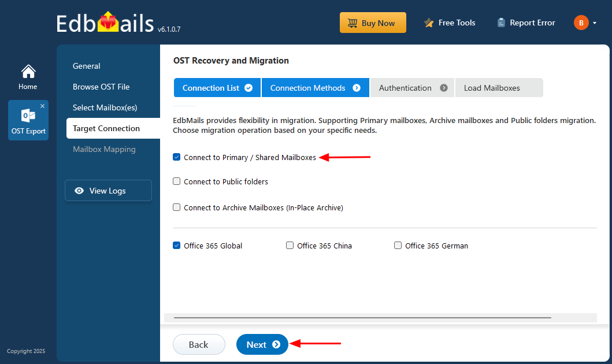Click the EdbMails logo
The height and width of the screenshot is (364, 612).
click(105, 23)
